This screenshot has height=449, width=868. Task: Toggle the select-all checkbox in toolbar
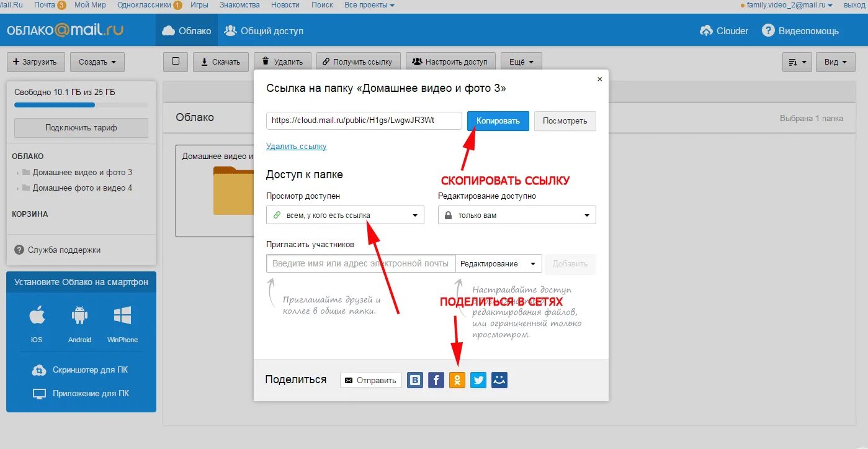[x=176, y=61]
